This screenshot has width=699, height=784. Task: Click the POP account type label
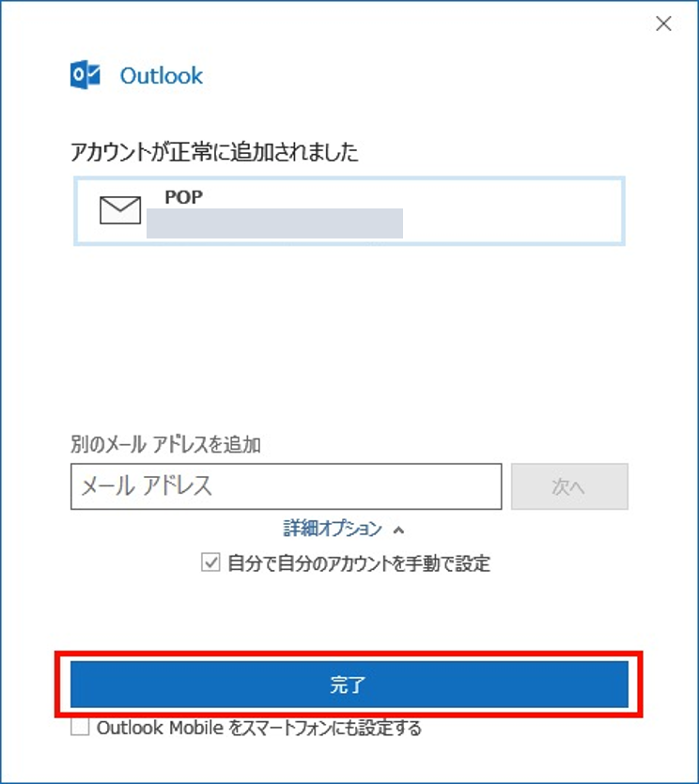183,197
